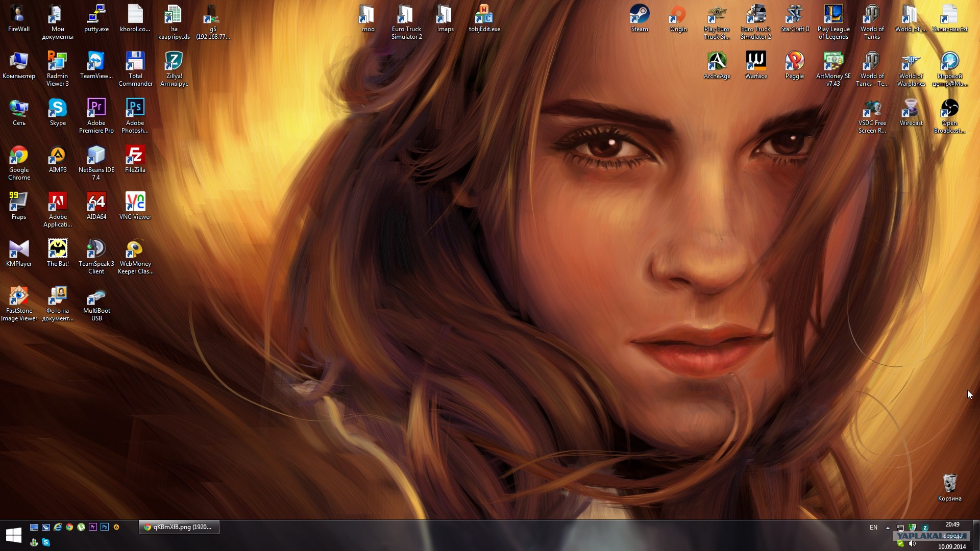Launch Wirecast from the desktop
The image size is (980, 551).
pyautogui.click(x=911, y=113)
